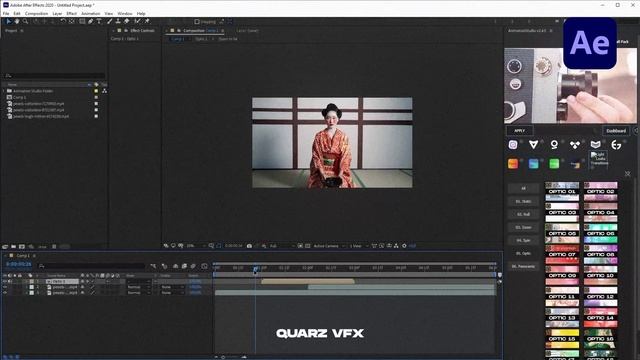Click the blue pack icon in AnimationStudio
640x360 pixels.
(533, 164)
